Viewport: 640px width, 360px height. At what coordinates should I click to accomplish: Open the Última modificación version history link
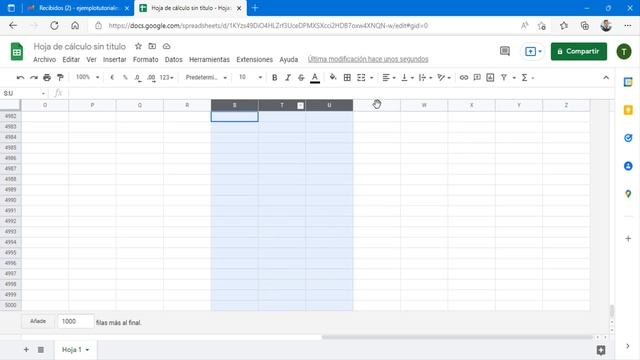(368, 59)
